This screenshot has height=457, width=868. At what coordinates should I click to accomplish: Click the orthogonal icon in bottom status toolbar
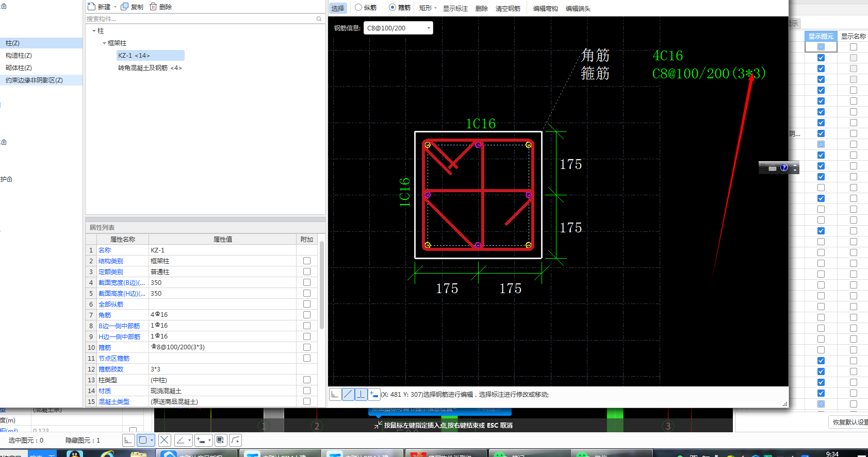point(128,440)
